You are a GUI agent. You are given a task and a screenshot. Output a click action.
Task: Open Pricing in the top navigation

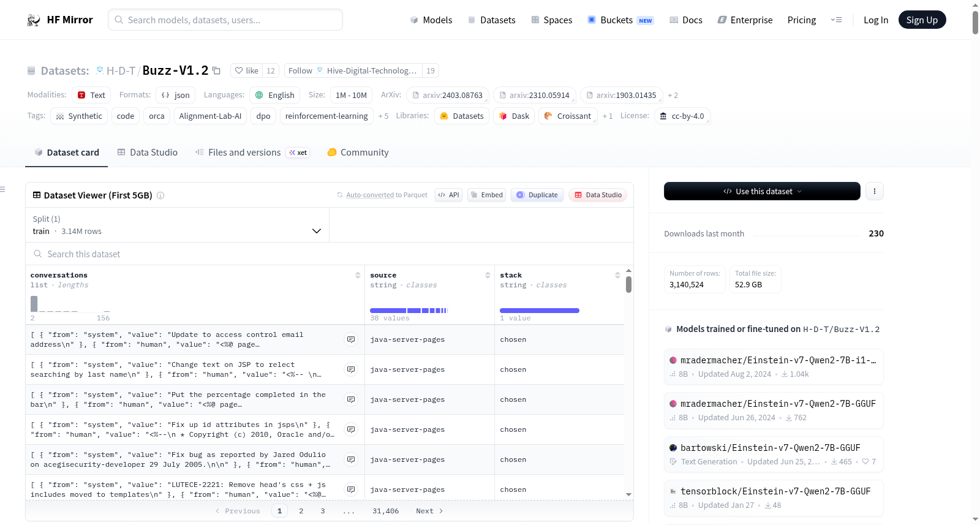pyautogui.click(x=802, y=20)
